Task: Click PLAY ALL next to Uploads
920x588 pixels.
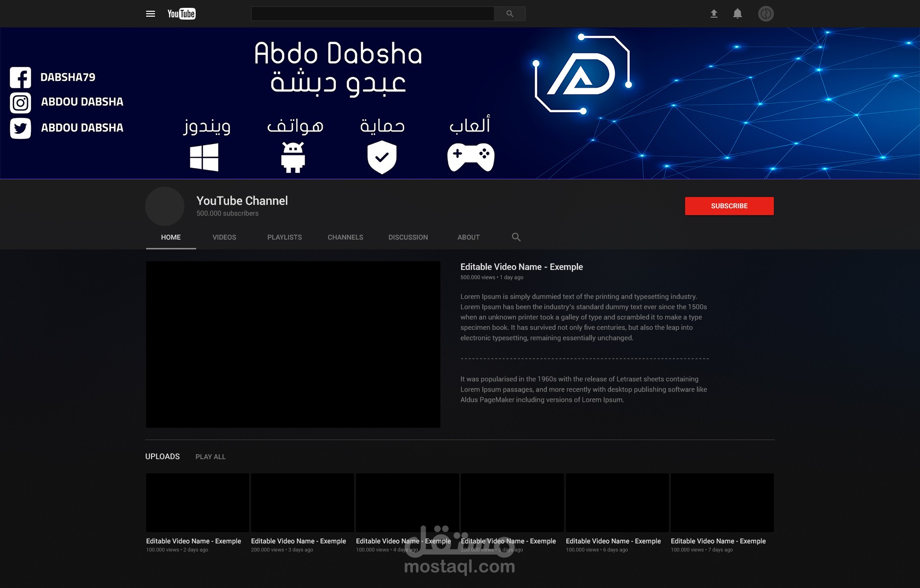Action: point(210,457)
